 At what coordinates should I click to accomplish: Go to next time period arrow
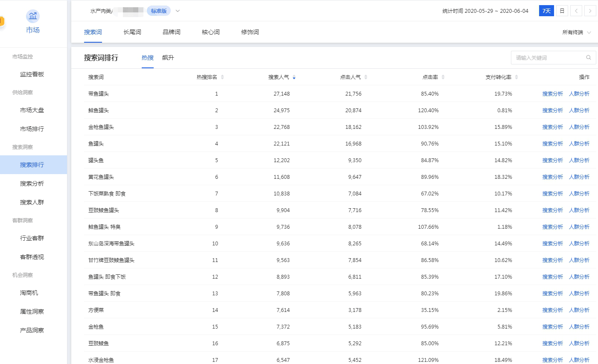coord(590,11)
